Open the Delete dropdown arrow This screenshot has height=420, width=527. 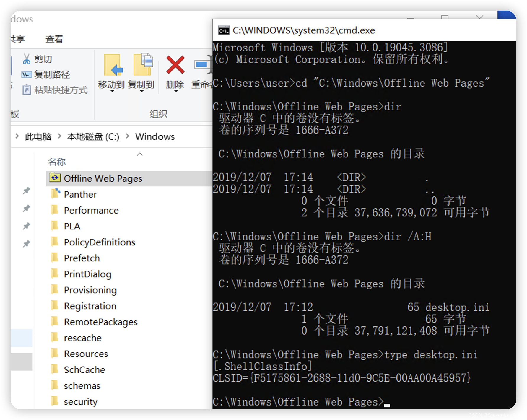pos(176,91)
